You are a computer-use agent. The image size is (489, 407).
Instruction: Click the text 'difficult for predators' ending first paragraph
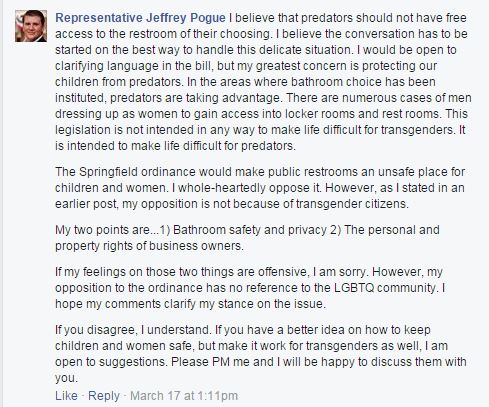click(x=236, y=146)
